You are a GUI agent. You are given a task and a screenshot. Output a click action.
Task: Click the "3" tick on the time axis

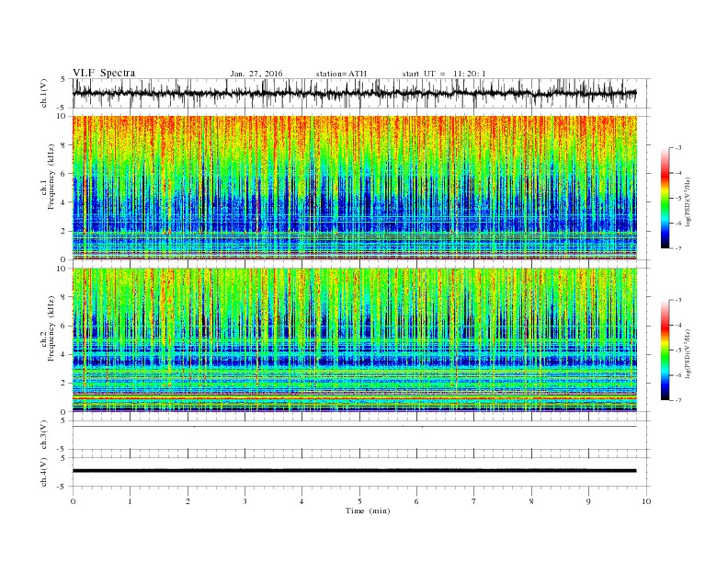pos(245,501)
